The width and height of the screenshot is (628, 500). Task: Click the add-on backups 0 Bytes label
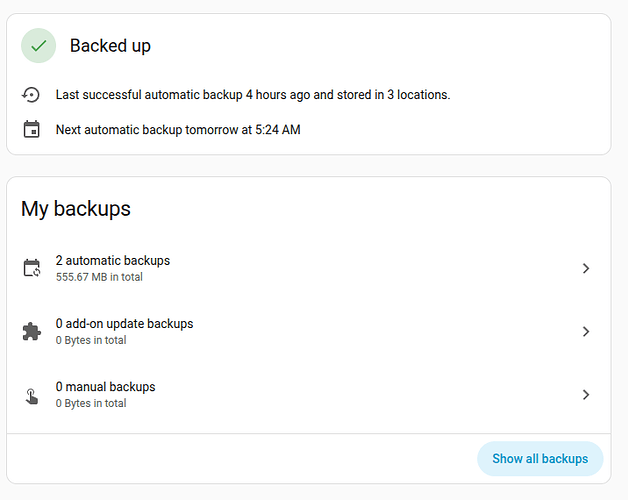91,340
